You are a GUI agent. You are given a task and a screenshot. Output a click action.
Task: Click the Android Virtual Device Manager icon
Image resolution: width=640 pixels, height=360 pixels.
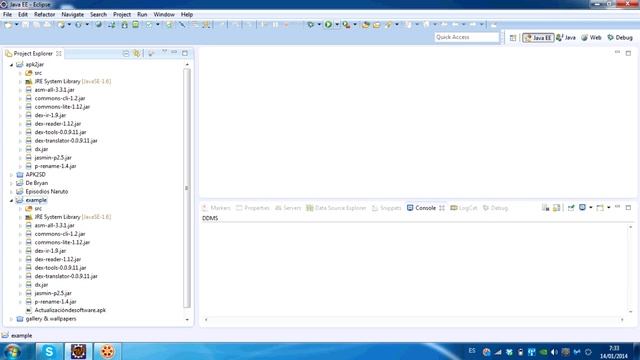(x=135, y=25)
